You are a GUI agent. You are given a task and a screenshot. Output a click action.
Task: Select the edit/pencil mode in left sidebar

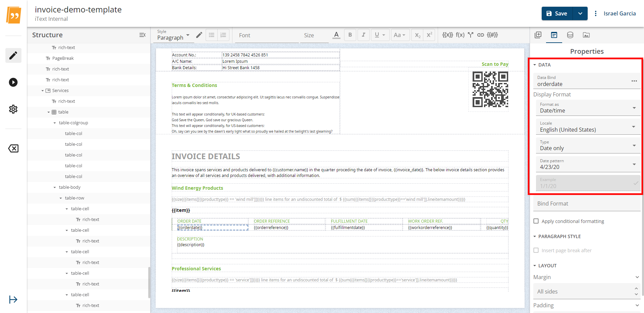13,55
